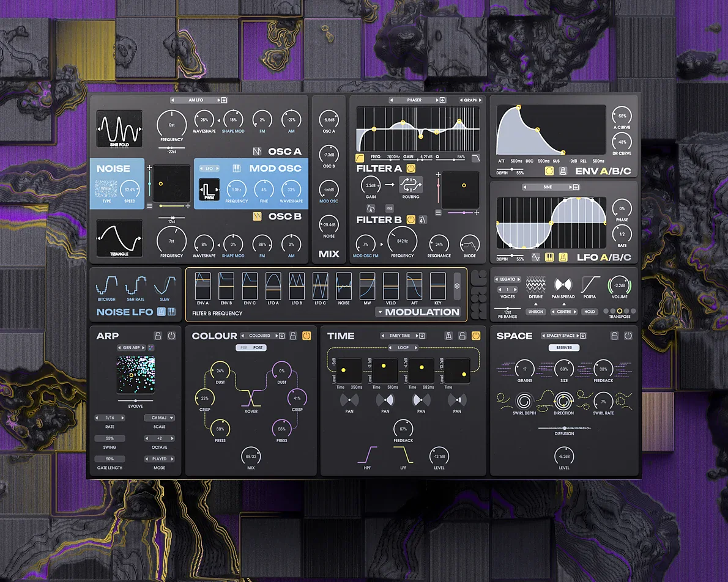Viewport: 728px width, 582px height.
Task: Select Filter A high-pass shape icon
Action: tap(360, 158)
